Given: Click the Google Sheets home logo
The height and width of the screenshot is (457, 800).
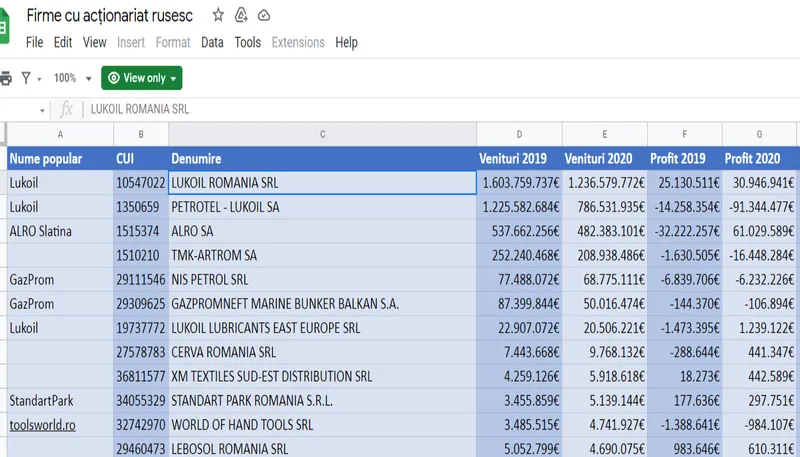Looking at the screenshot, I should [4, 28].
